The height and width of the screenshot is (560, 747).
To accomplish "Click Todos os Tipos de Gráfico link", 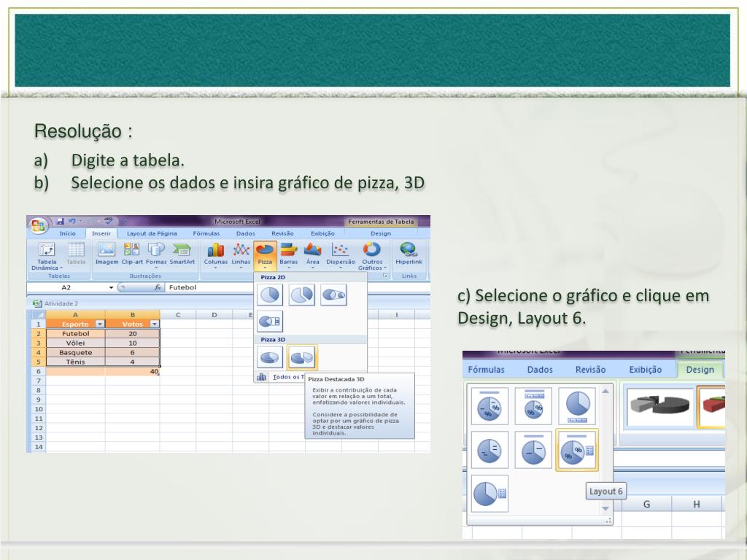I will tap(289, 377).
